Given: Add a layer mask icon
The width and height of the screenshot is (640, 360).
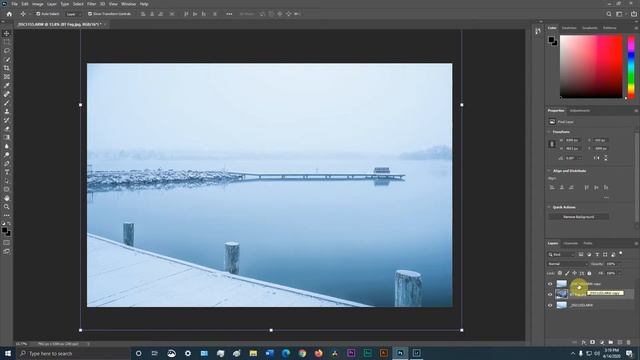Looking at the screenshot, I should (x=592, y=342).
